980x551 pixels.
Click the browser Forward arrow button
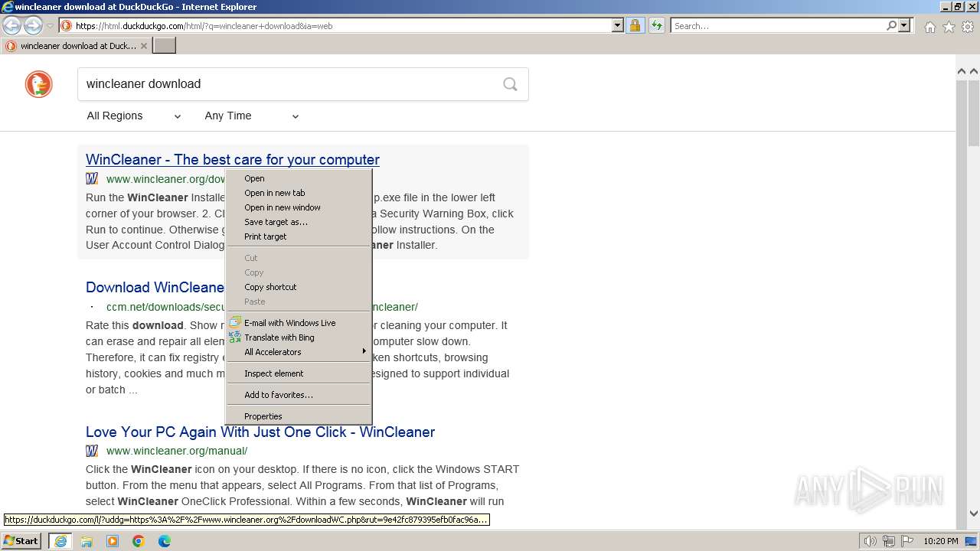33,25
